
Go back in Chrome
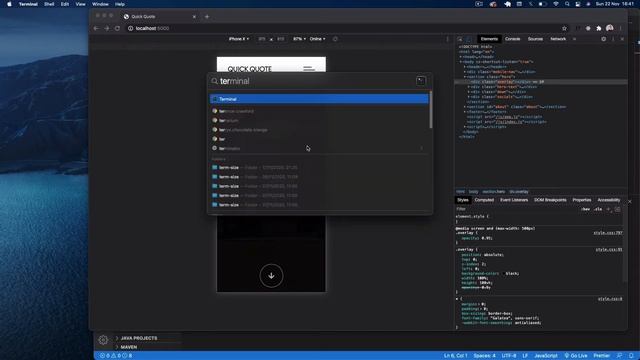(x=96, y=28)
